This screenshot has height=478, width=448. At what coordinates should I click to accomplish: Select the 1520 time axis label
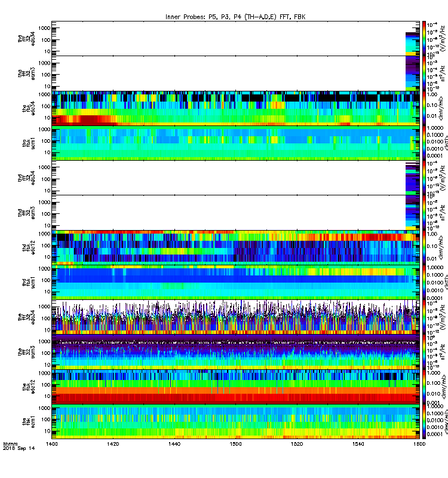(297, 444)
